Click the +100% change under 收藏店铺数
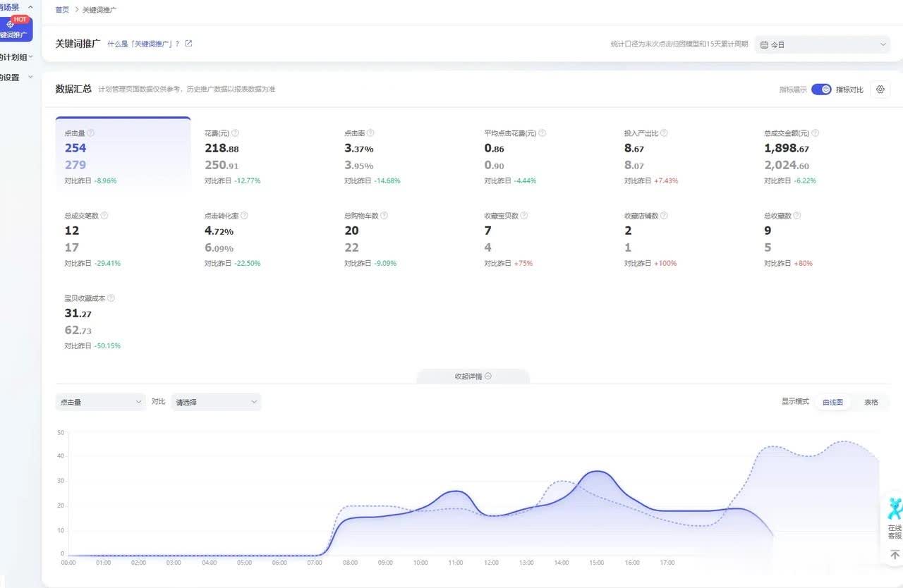Image resolution: width=903 pixels, height=588 pixels. pos(665,263)
